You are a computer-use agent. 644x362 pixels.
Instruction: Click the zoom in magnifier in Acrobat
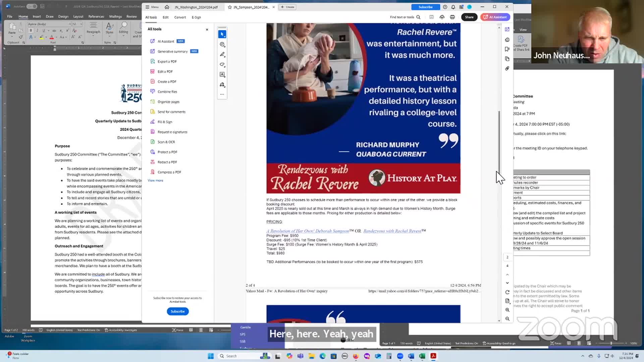pyautogui.click(x=507, y=310)
